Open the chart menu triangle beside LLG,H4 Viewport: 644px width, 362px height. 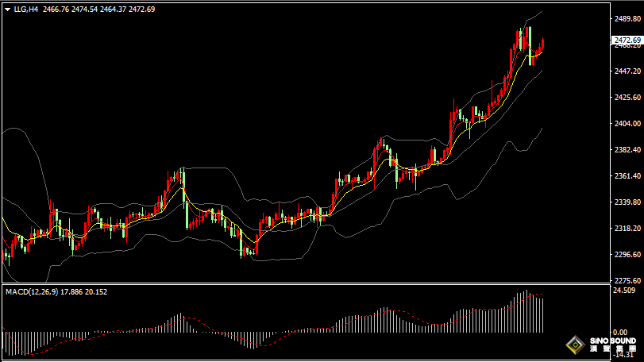coord(7,9)
